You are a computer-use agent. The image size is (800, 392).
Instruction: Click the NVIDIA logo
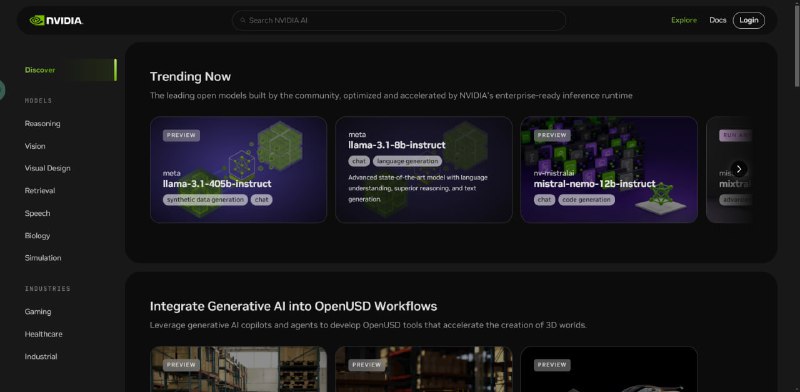point(56,20)
